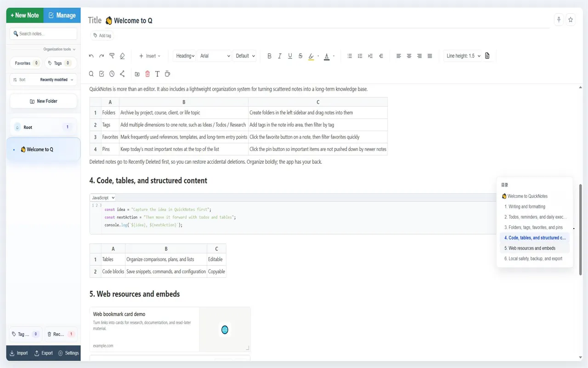This screenshot has width=588, height=368.
Task: Jump to 2. Todos, reminders section in outline
Action: 535,217
